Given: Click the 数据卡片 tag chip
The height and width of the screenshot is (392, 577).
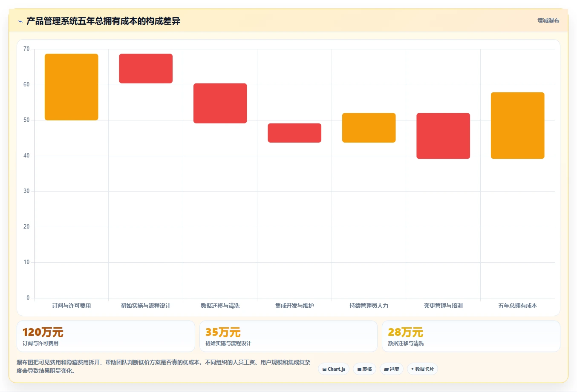Looking at the screenshot, I should tap(422, 369).
